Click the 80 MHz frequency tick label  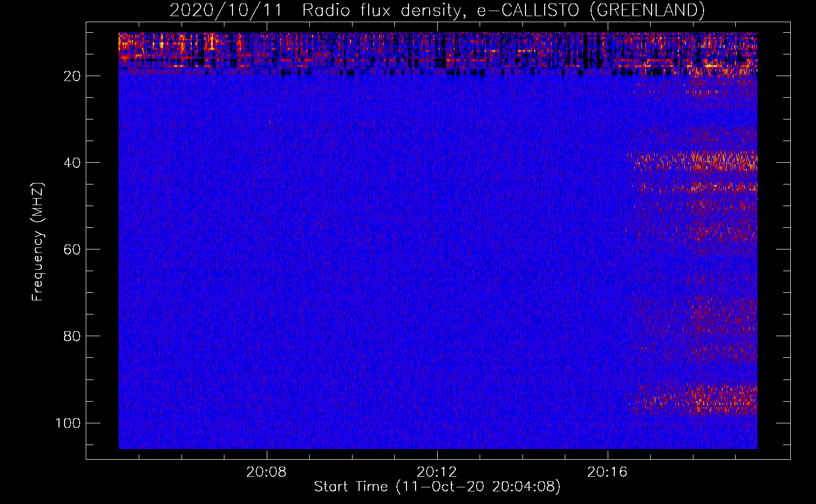click(72, 336)
